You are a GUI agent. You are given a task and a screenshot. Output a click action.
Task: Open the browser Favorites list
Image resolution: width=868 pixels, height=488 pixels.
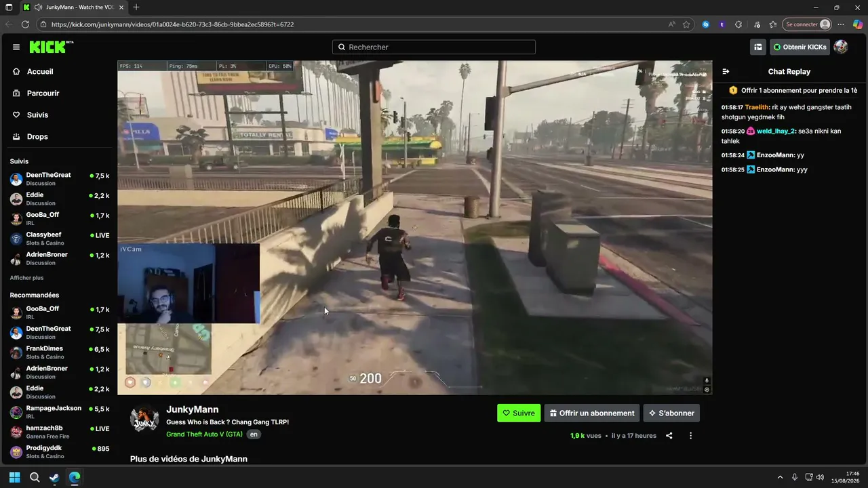click(773, 24)
